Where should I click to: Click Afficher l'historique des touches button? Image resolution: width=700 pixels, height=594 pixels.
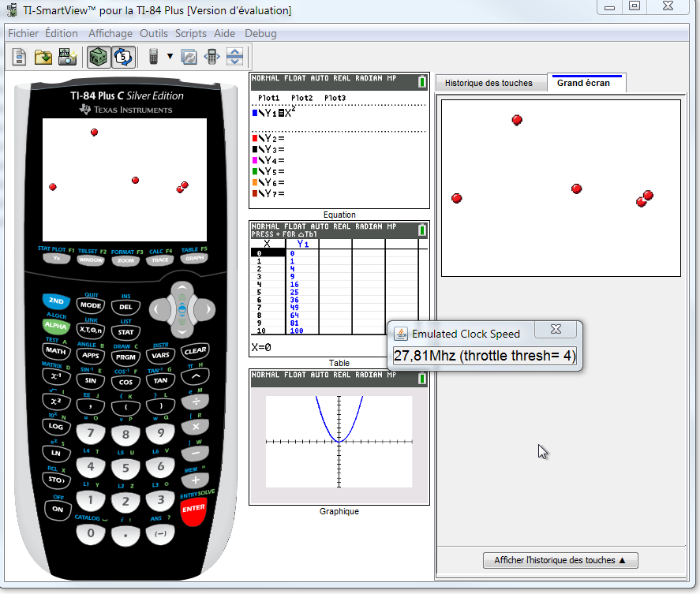[560, 560]
